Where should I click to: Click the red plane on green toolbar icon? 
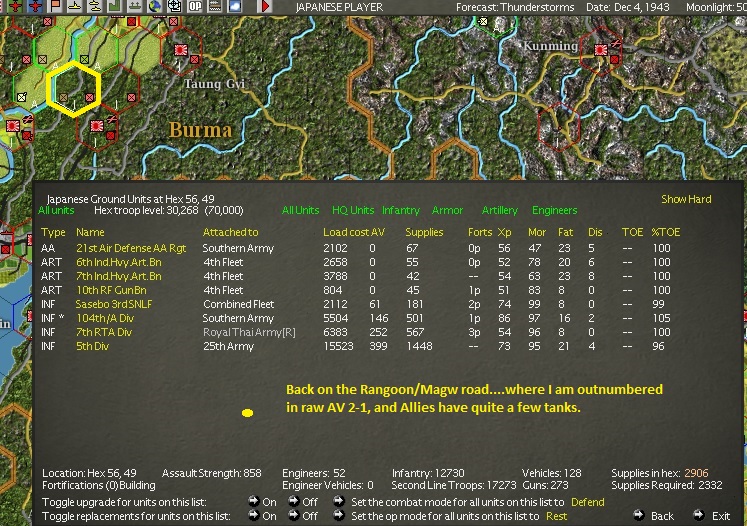tap(16, 6)
